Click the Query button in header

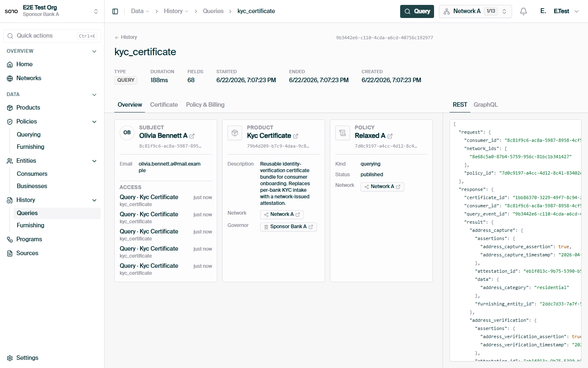coord(417,11)
